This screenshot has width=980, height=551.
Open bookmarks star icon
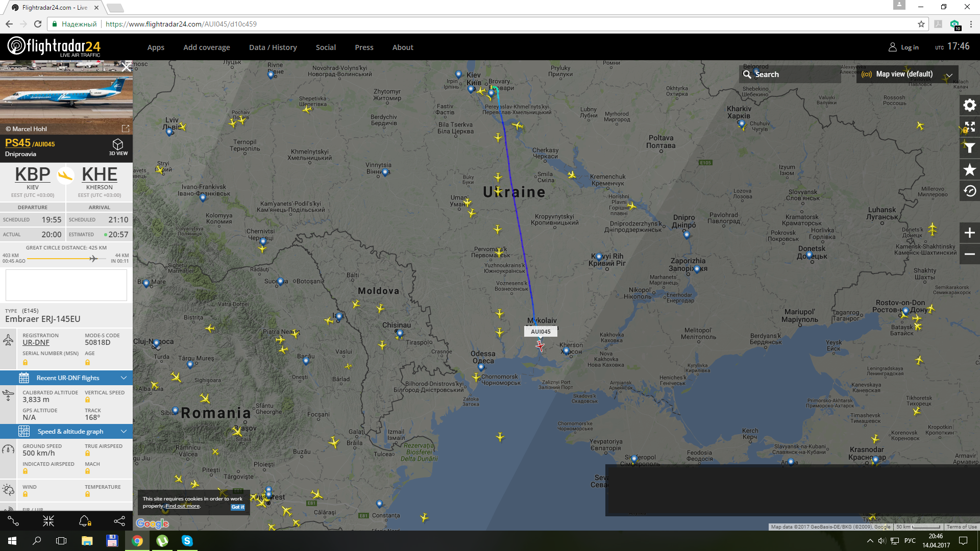tap(969, 169)
